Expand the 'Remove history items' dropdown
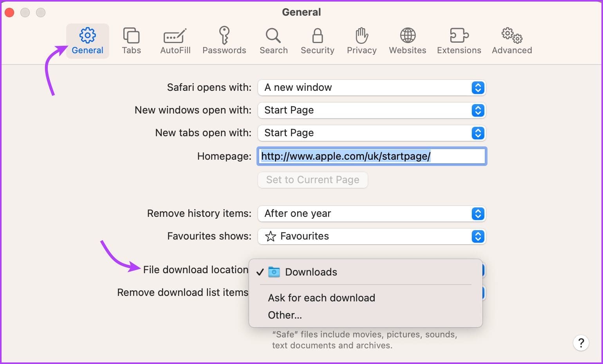This screenshot has height=364, width=603. click(372, 213)
